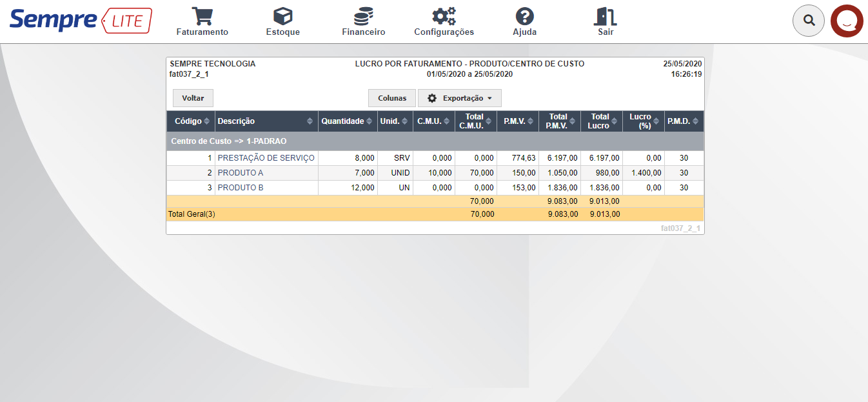
Task: Click the magnifying glass search button
Action: click(x=809, y=21)
